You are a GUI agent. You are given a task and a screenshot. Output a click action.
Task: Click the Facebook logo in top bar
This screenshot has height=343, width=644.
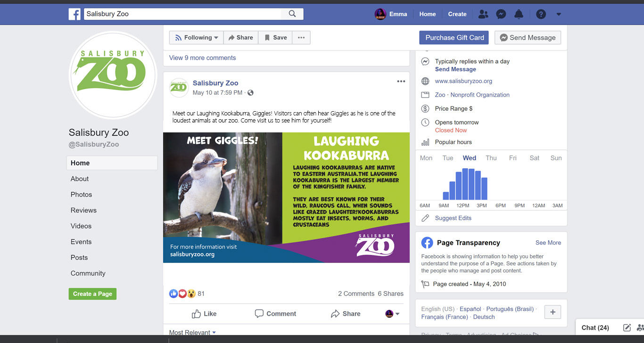coord(74,14)
